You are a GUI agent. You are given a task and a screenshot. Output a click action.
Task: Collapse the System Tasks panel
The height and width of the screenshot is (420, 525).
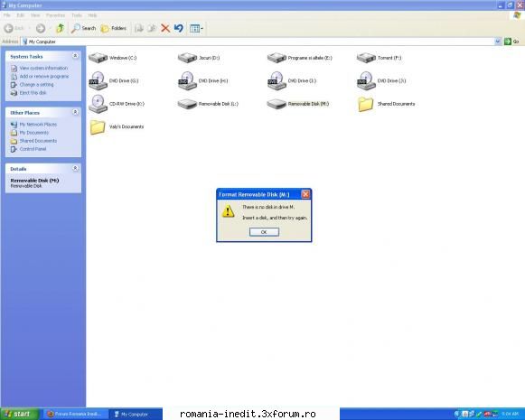(x=75, y=56)
